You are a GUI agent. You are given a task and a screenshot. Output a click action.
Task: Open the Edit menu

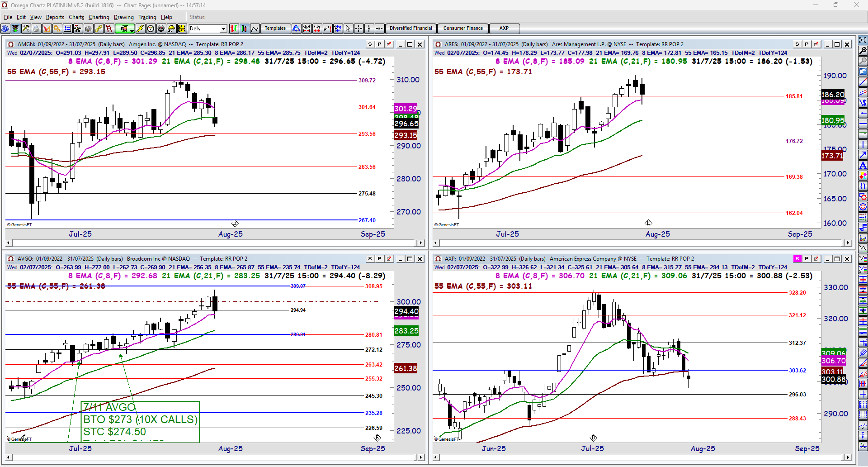[21, 17]
